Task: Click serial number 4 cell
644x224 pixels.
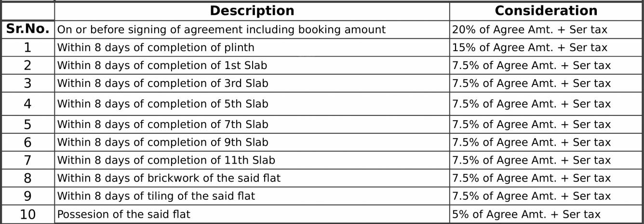Action: [27, 104]
